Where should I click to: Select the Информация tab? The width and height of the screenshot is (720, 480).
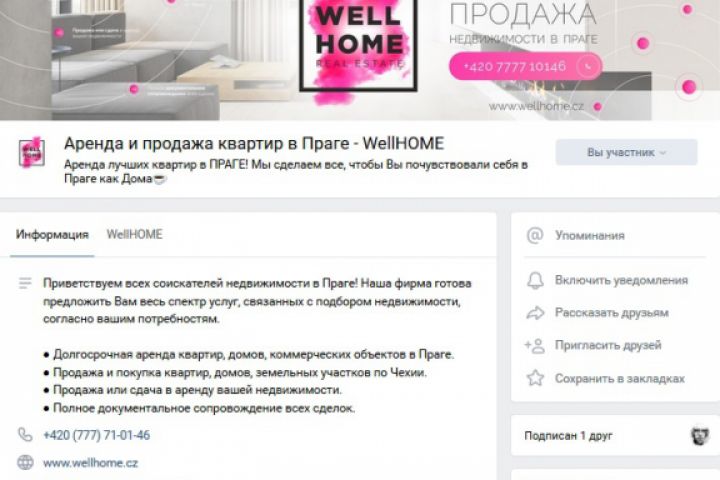[x=52, y=235]
